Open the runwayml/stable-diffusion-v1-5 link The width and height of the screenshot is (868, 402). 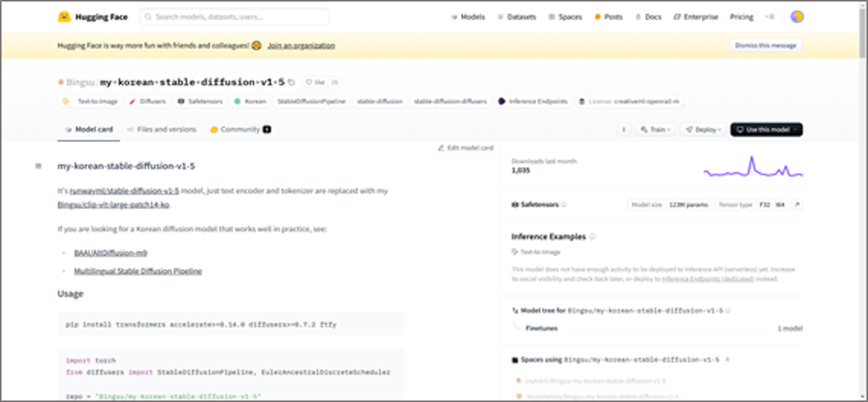click(x=125, y=192)
